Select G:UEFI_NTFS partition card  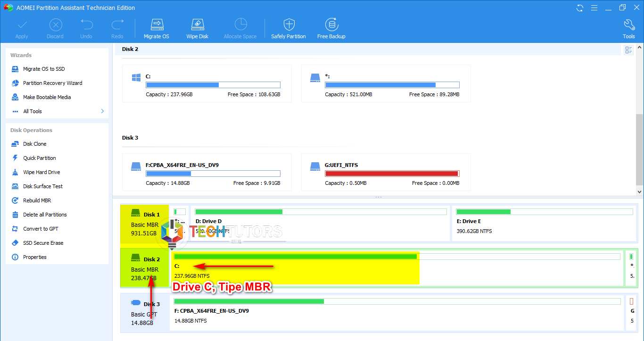[386, 172]
